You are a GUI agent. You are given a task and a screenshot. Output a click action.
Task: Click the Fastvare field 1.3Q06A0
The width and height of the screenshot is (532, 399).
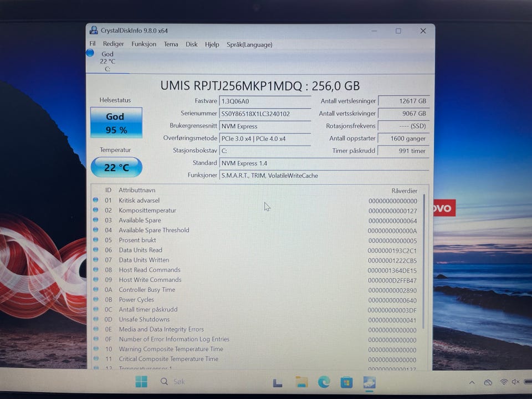(265, 101)
